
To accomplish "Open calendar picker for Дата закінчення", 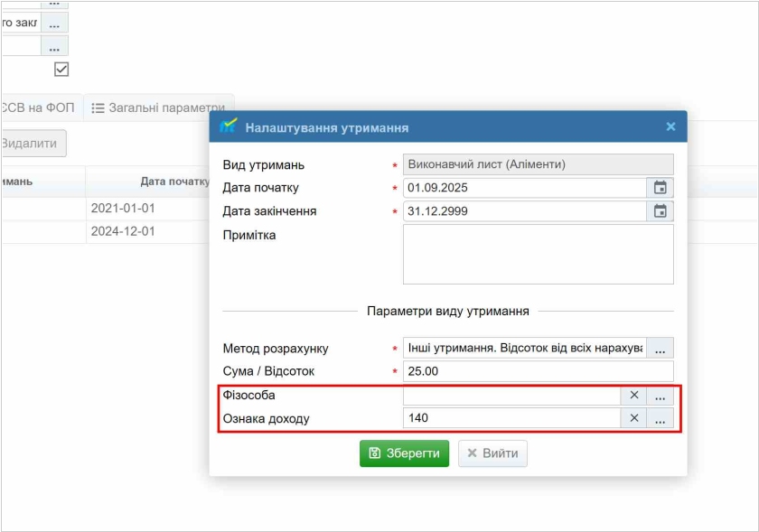I will tap(661, 211).
